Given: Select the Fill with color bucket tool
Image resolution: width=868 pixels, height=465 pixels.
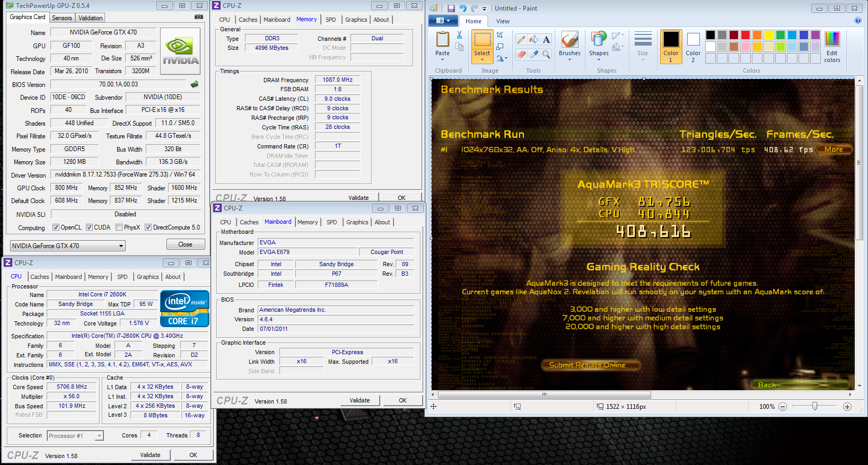Looking at the screenshot, I should [534, 39].
